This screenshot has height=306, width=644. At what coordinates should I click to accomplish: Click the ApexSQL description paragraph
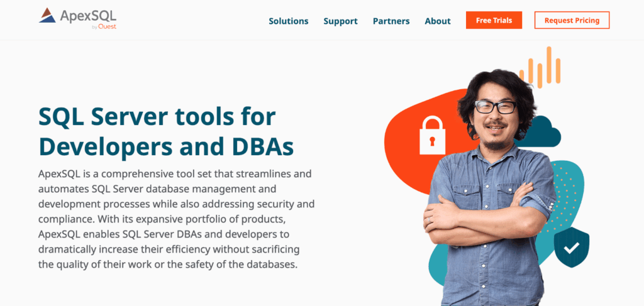point(176,218)
